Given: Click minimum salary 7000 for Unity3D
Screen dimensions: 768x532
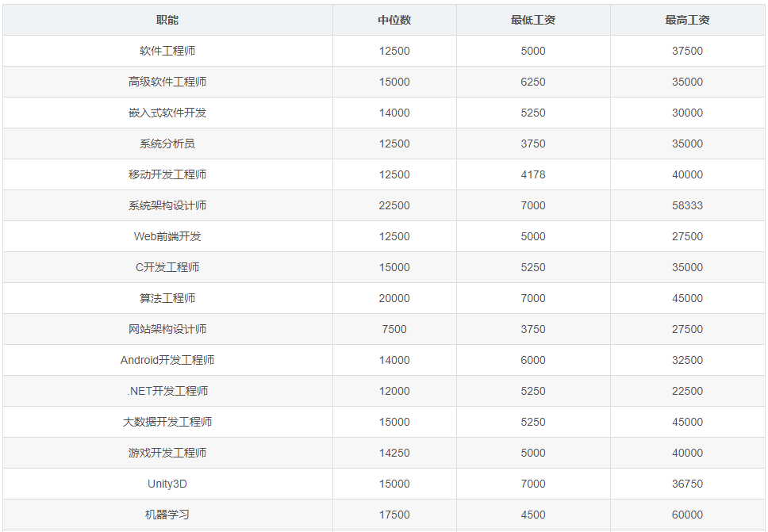Looking at the screenshot, I should [533, 484].
